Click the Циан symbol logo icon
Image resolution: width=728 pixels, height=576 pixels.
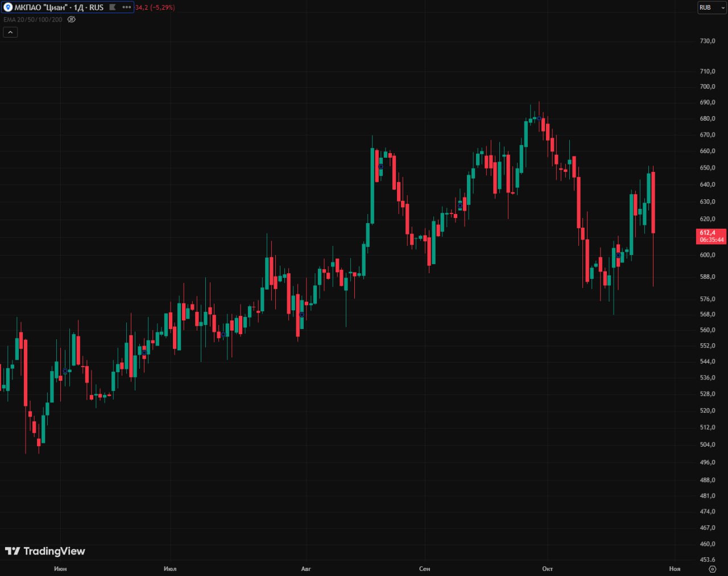pos(8,7)
